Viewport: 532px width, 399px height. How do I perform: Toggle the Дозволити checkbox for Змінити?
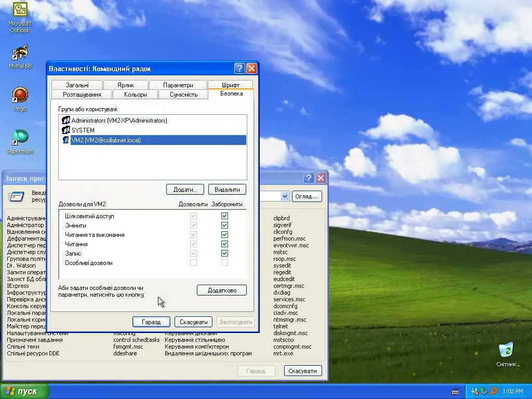(193, 225)
